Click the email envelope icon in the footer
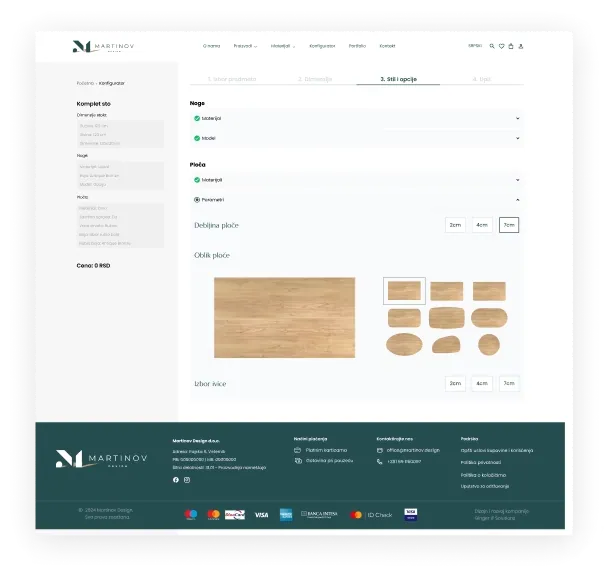609x576 pixels. [380, 450]
